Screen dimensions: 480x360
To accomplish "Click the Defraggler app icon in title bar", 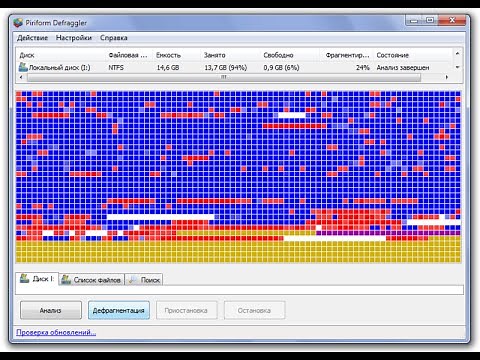I will click(x=18, y=23).
